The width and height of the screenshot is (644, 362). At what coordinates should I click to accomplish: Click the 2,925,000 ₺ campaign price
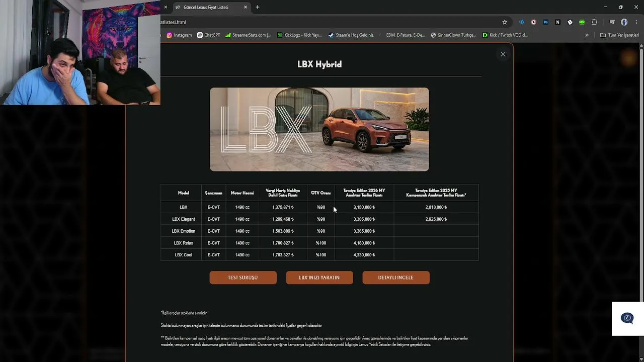coord(436,219)
